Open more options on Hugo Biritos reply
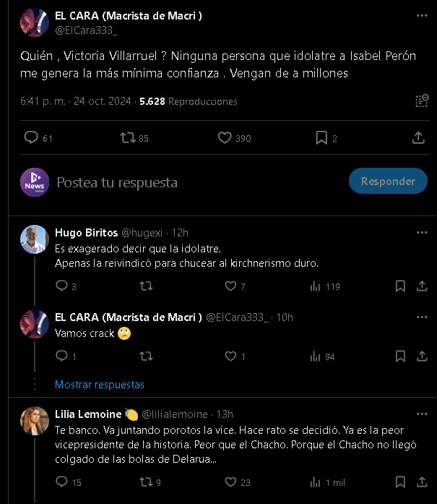 coord(422,233)
